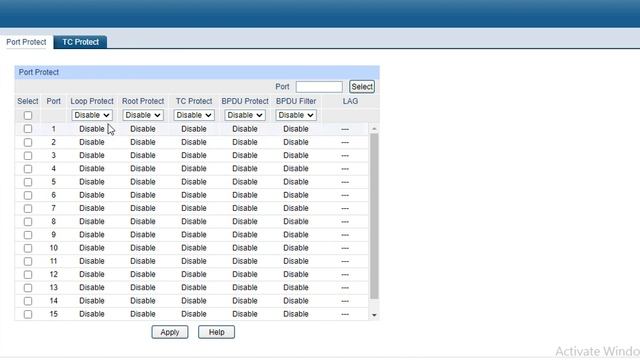
Task: Check the box for port 10
Action: tap(28, 248)
